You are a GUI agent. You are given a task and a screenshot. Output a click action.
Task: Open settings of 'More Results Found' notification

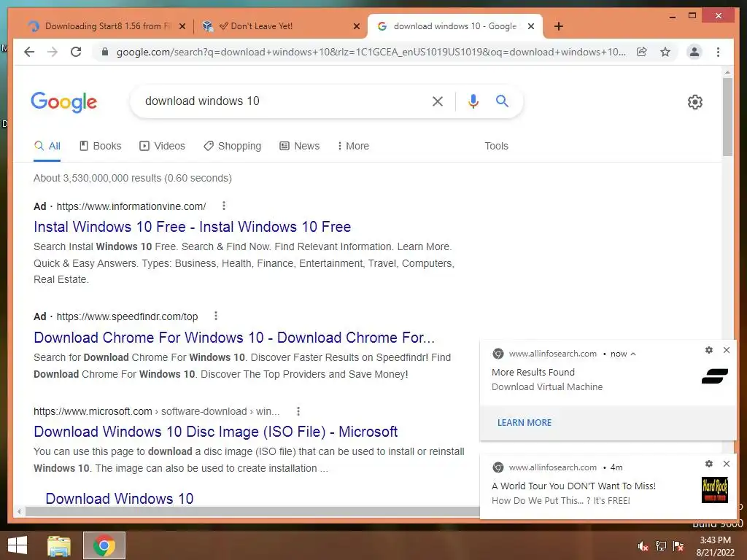click(709, 350)
